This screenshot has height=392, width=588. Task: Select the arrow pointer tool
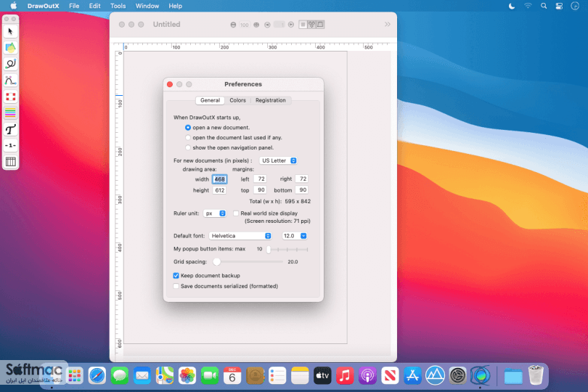coord(10,31)
